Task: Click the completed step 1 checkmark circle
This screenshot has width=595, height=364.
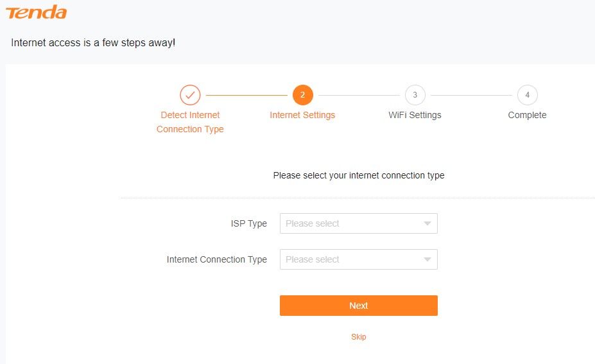Action: click(190, 95)
